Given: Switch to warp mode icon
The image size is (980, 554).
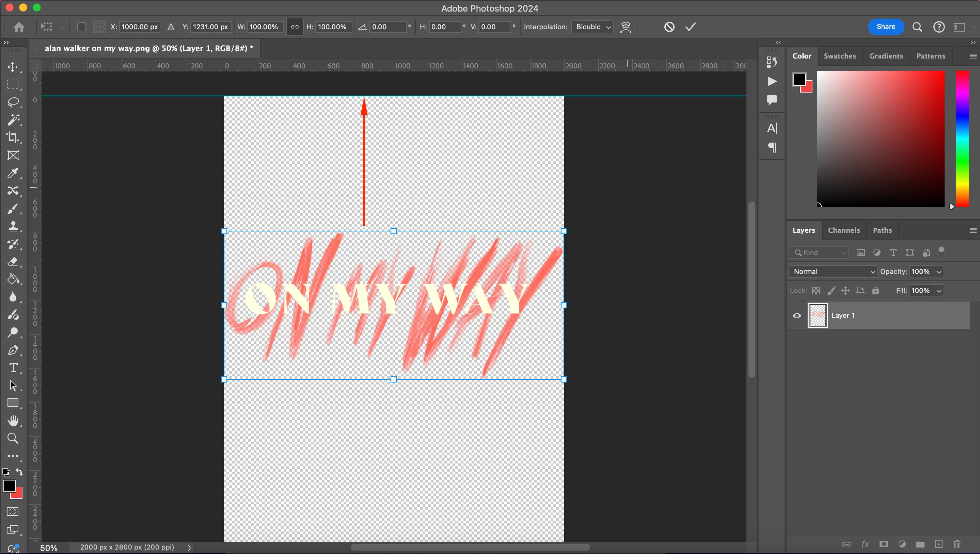Looking at the screenshot, I should (x=626, y=27).
